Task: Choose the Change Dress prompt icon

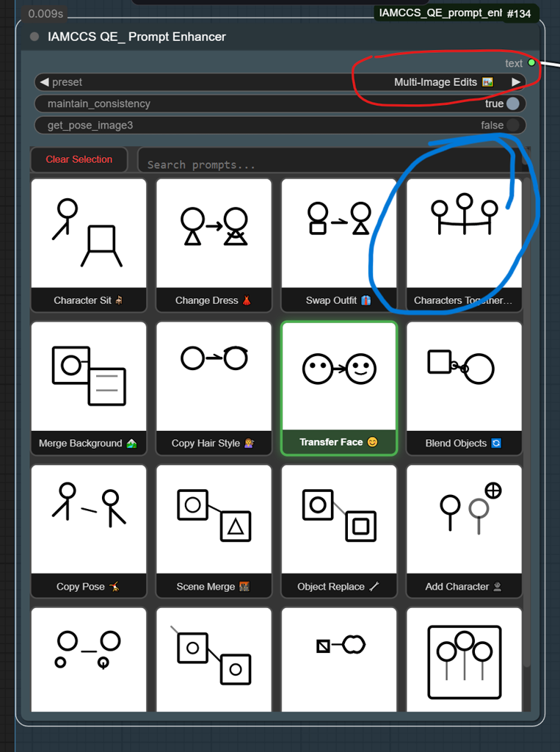Action: (x=214, y=244)
